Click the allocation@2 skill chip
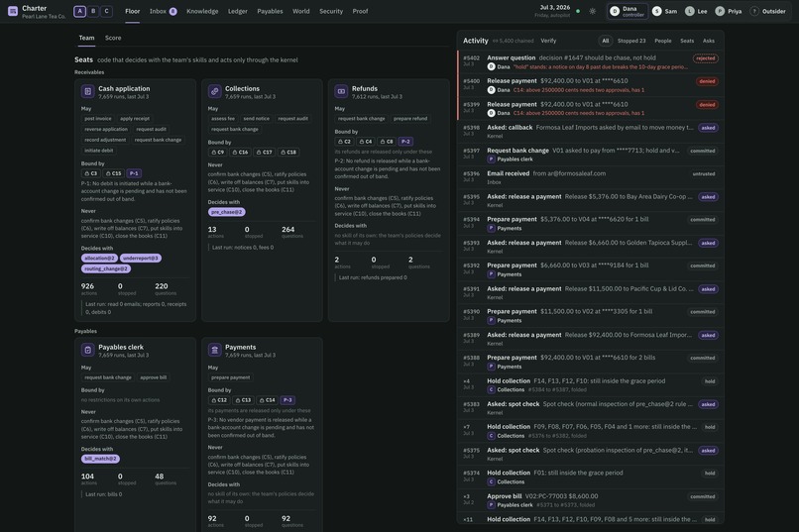The width and height of the screenshot is (799, 532). (99, 259)
